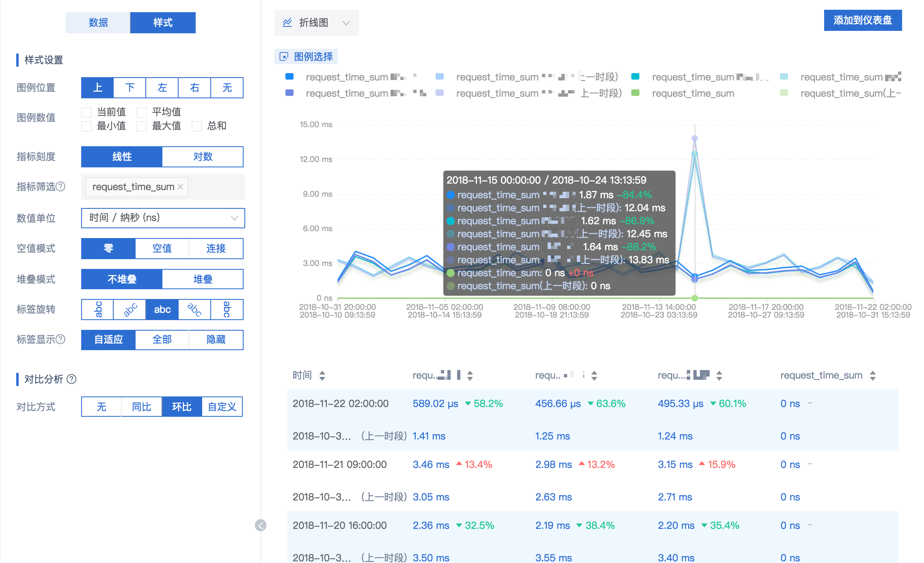Set legend position to 下
This screenshot has height=563, width=924.
(130, 88)
